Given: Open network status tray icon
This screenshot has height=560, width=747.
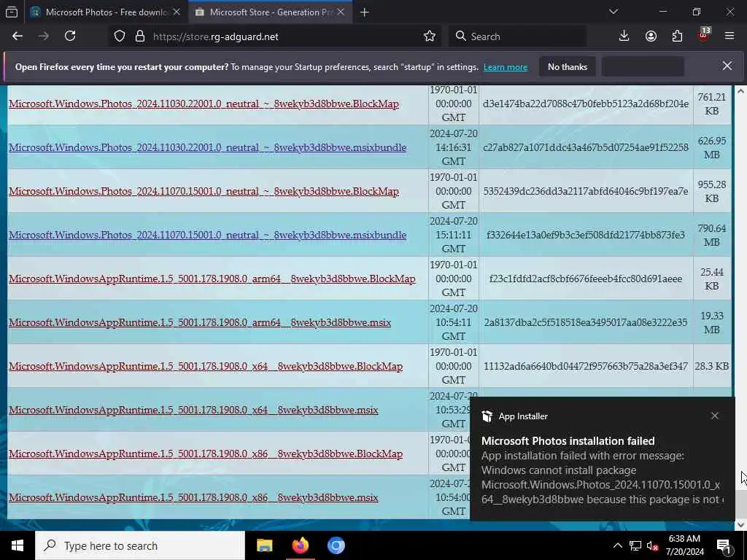Looking at the screenshot, I should pyautogui.click(x=635, y=545).
